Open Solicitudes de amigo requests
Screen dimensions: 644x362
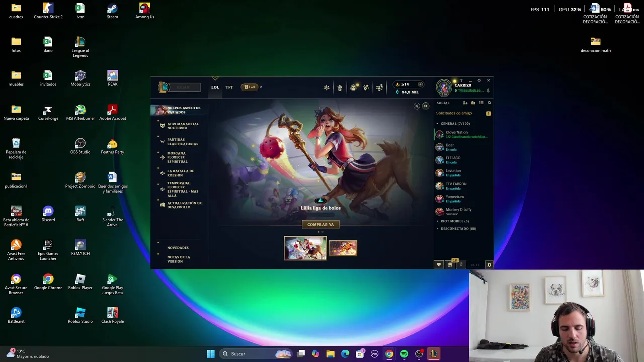pyautogui.click(x=463, y=113)
